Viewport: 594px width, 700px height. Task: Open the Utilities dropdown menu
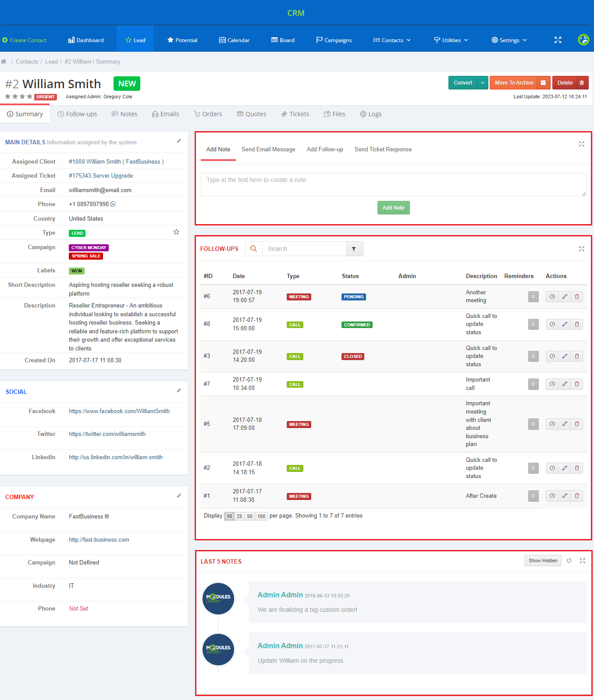(x=451, y=40)
